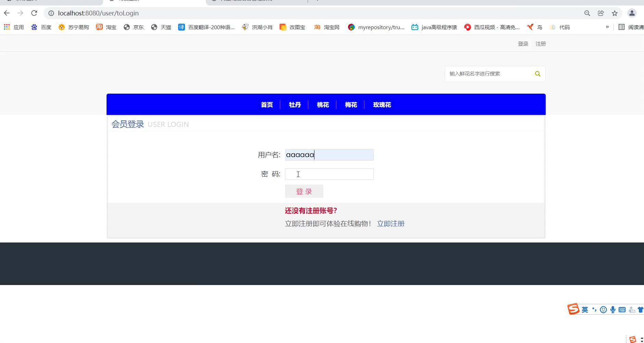The width and height of the screenshot is (644, 343).
Task: Open the 天猫 bookmark
Action: coord(161,27)
